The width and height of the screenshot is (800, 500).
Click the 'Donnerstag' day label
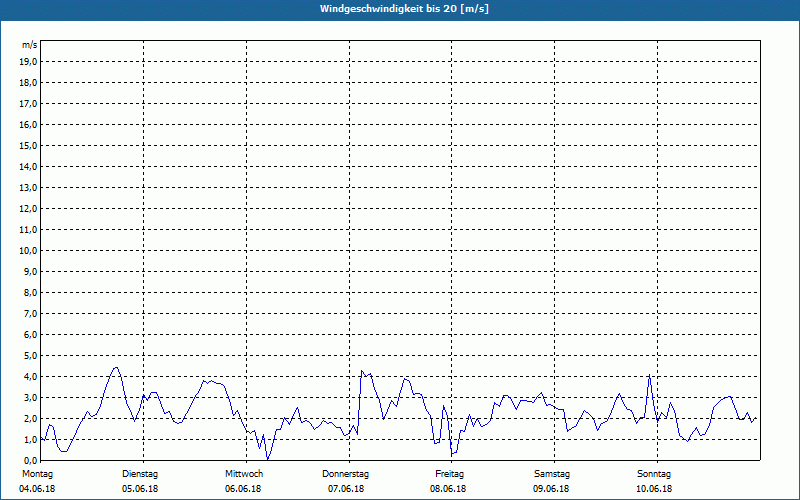[x=345, y=474]
